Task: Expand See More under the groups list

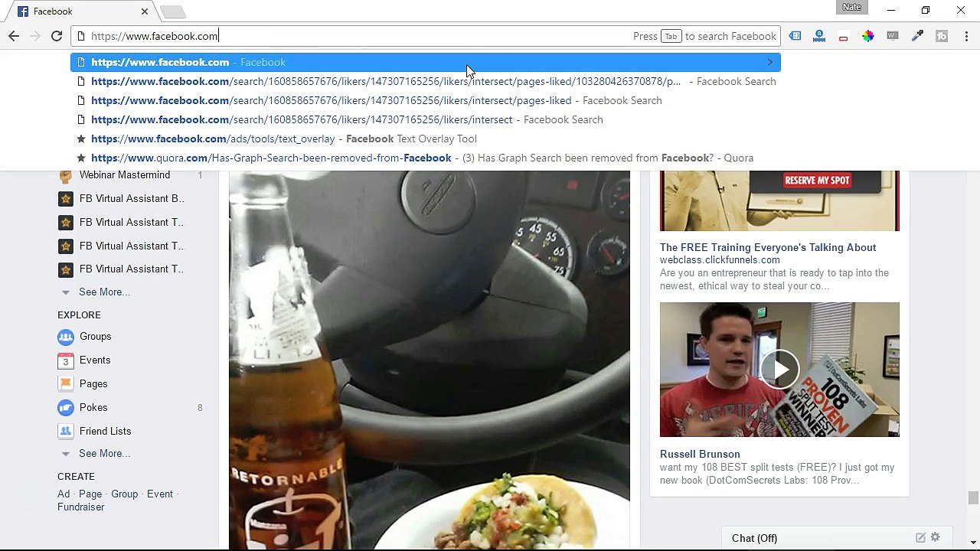Action: 104,292
